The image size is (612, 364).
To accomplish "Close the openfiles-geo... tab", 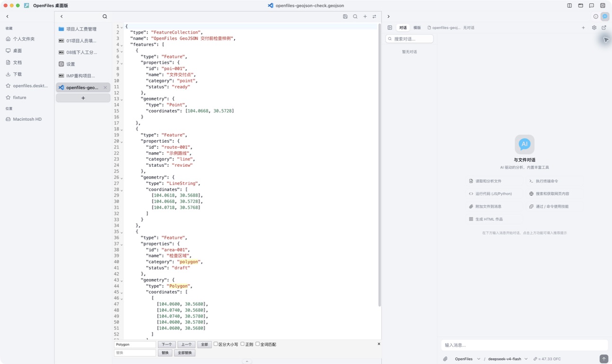I will click(x=105, y=88).
